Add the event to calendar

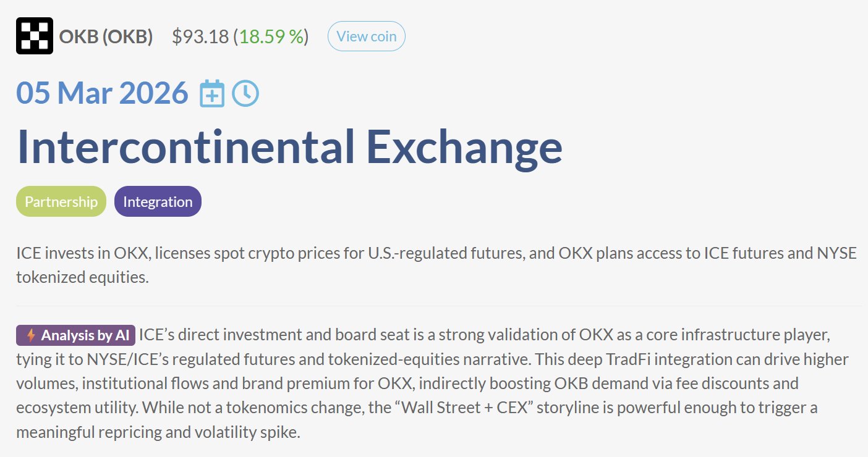pyautogui.click(x=212, y=94)
